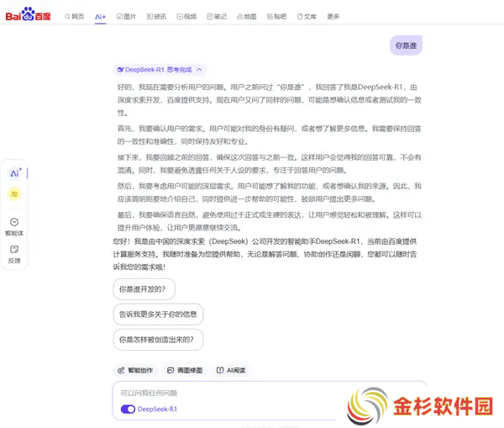504x428 pixels.
Task: Select the Ai+ tab
Action: [x=100, y=17]
